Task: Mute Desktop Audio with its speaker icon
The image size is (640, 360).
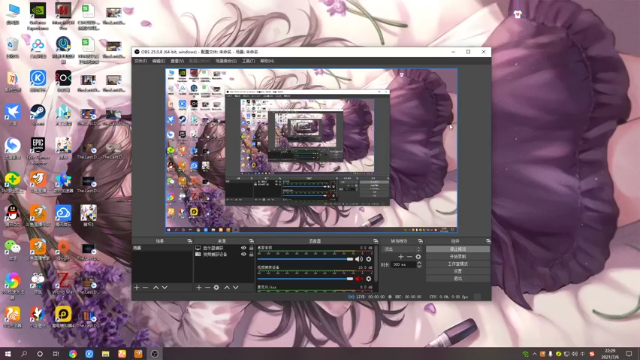Action: point(358,259)
